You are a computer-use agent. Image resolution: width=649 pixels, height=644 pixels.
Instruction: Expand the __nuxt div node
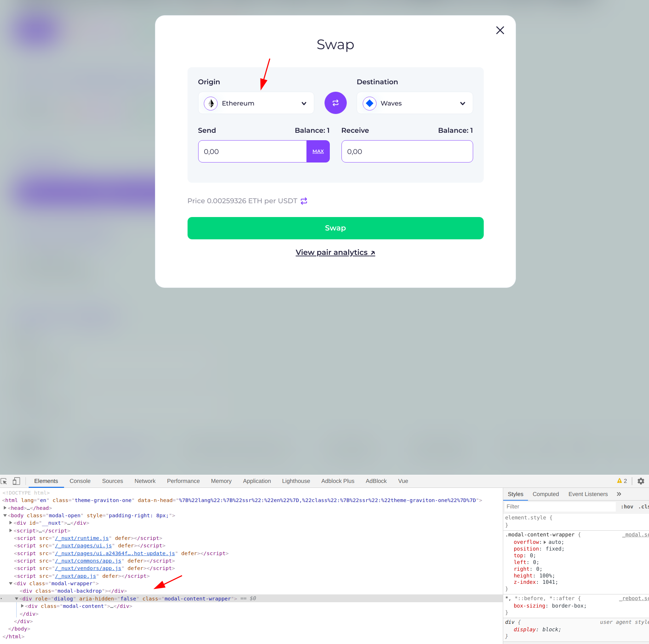[11, 523]
